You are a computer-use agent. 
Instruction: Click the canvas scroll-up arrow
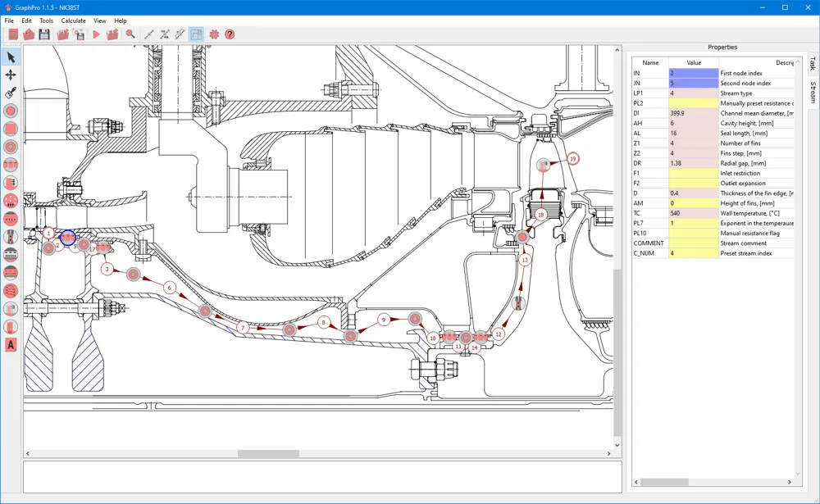tap(617, 50)
